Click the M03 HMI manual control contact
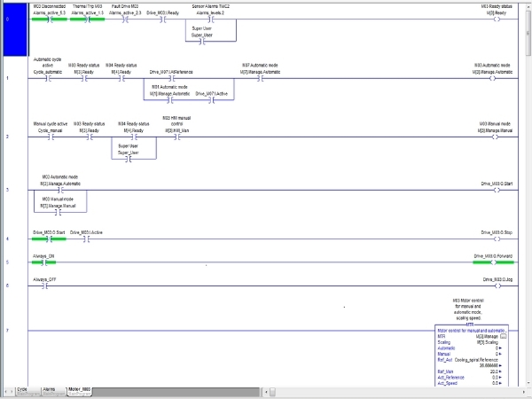 [177, 137]
